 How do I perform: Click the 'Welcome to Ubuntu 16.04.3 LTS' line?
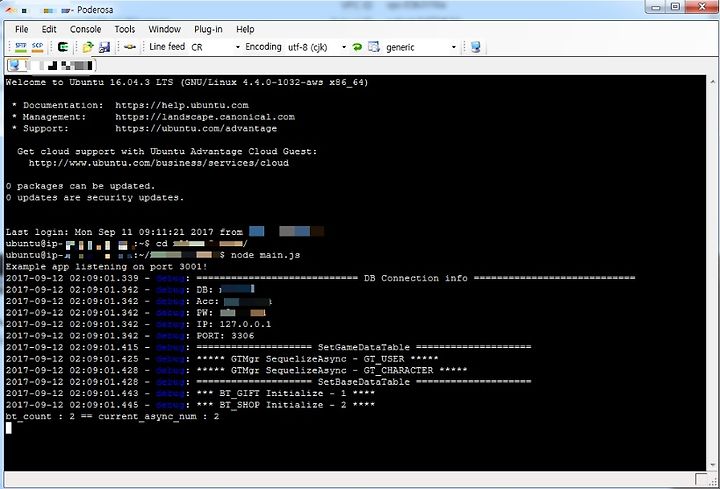(187, 82)
